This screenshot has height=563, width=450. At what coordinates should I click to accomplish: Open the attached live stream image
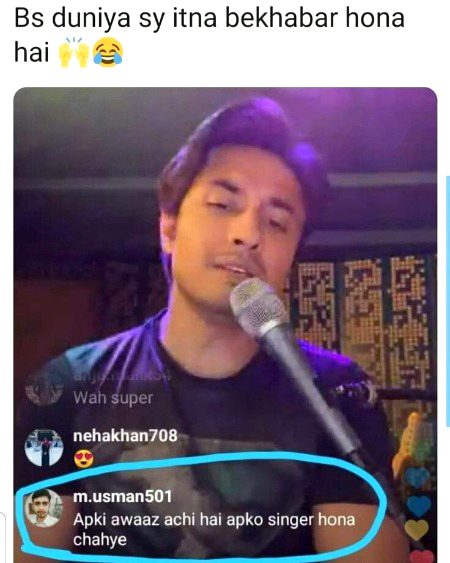225,325
